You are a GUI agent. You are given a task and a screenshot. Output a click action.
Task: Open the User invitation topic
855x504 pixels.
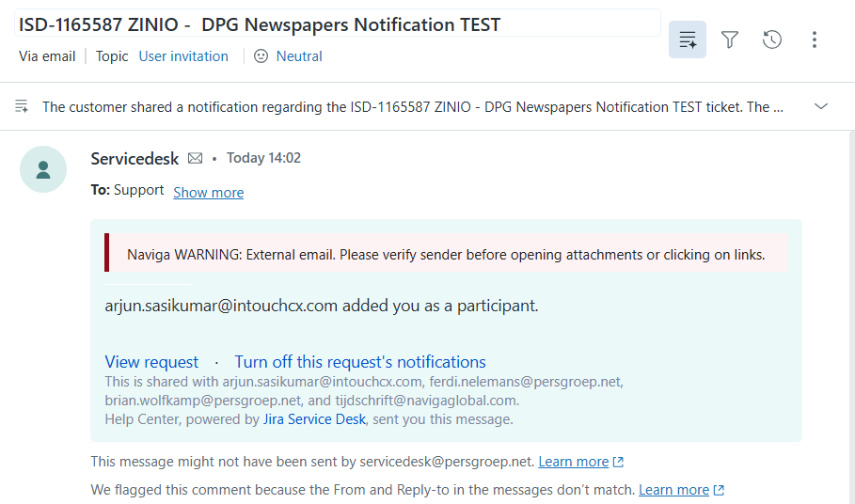(x=183, y=56)
